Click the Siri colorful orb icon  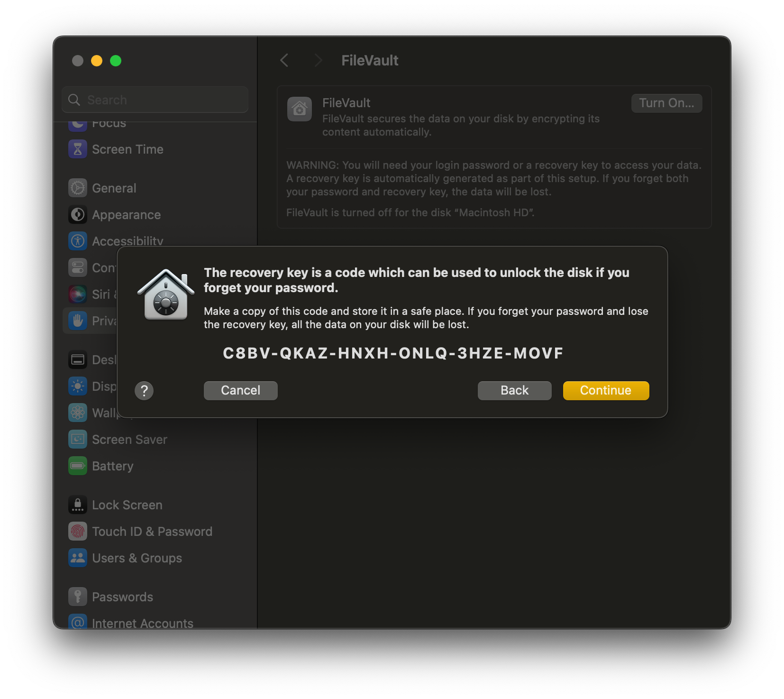click(78, 294)
